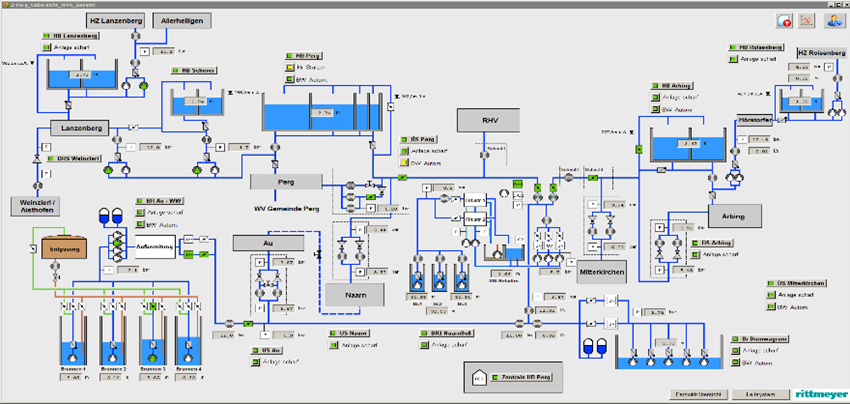Select the HB Perg reservoir tank
Viewport: 850px width, 404px height.
pos(318,113)
